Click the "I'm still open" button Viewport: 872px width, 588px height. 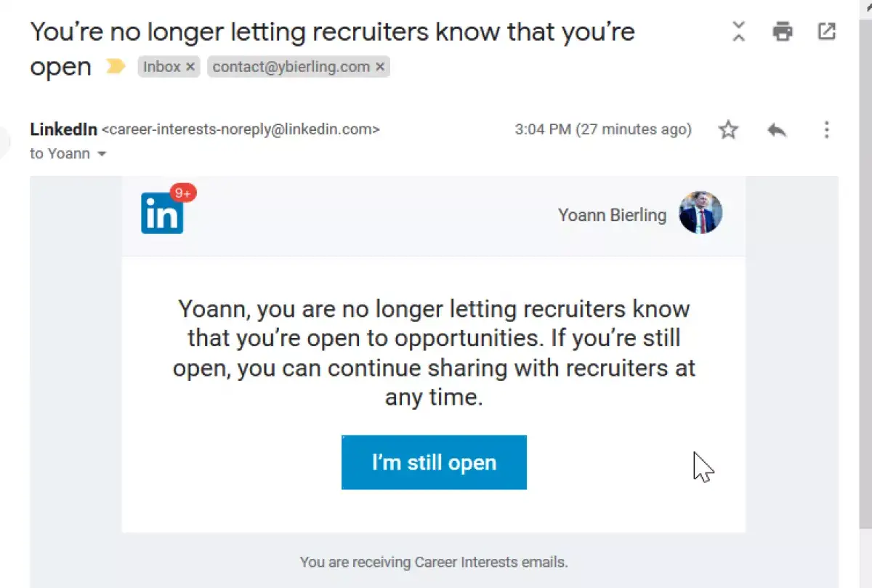(434, 462)
